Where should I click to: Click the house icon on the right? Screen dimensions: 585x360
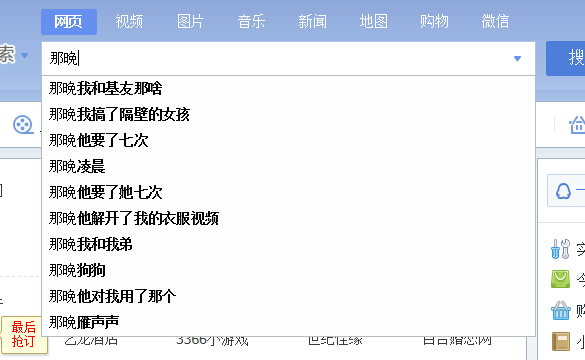(577, 125)
